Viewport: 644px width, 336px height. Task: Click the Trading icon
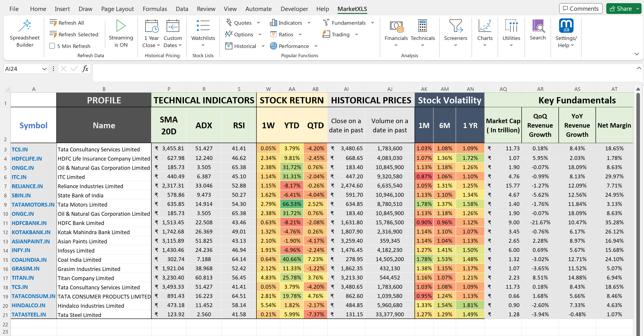tap(326, 34)
